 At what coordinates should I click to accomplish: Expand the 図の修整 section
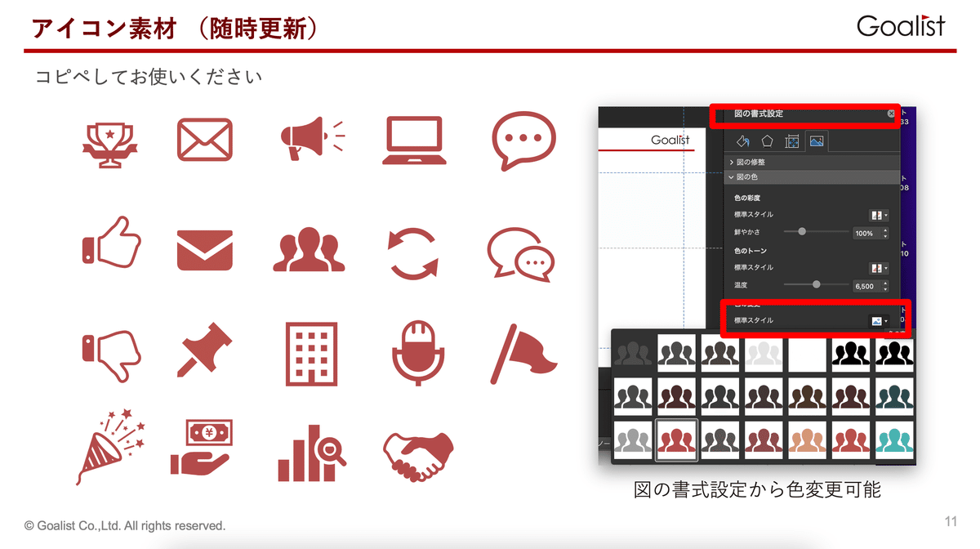(x=812, y=163)
